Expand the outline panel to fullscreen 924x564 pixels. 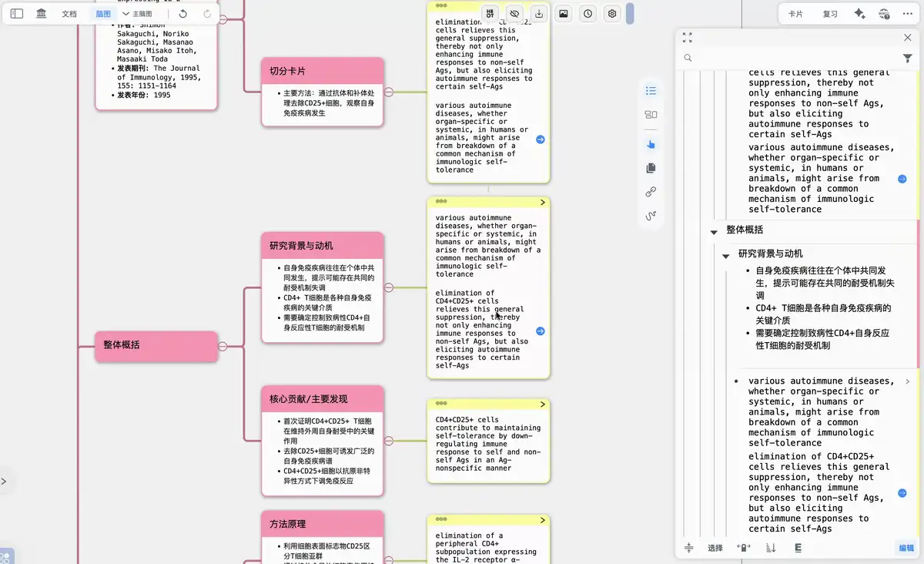tap(688, 37)
